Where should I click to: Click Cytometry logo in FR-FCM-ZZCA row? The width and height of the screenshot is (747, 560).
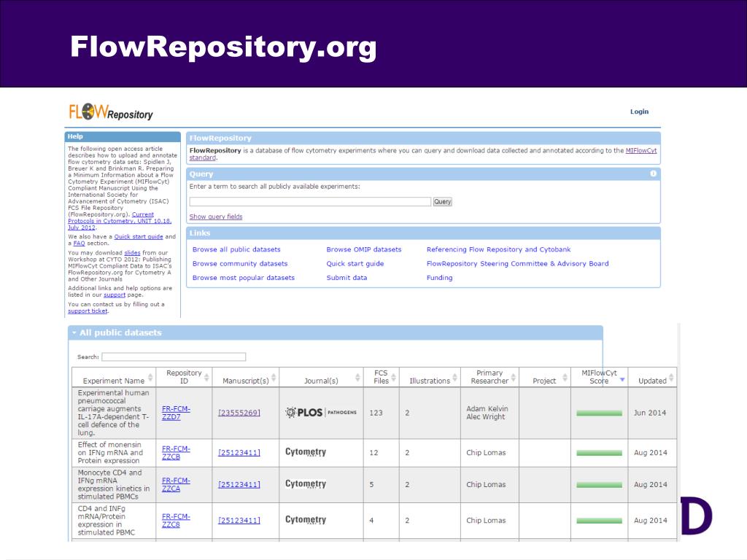pyautogui.click(x=306, y=484)
